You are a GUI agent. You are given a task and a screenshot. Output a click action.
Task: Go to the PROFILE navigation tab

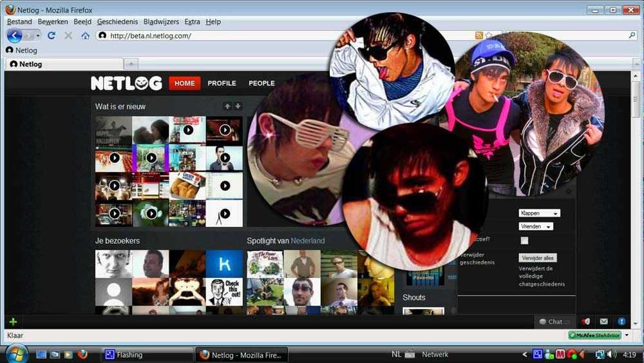click(x=222, y=83)
